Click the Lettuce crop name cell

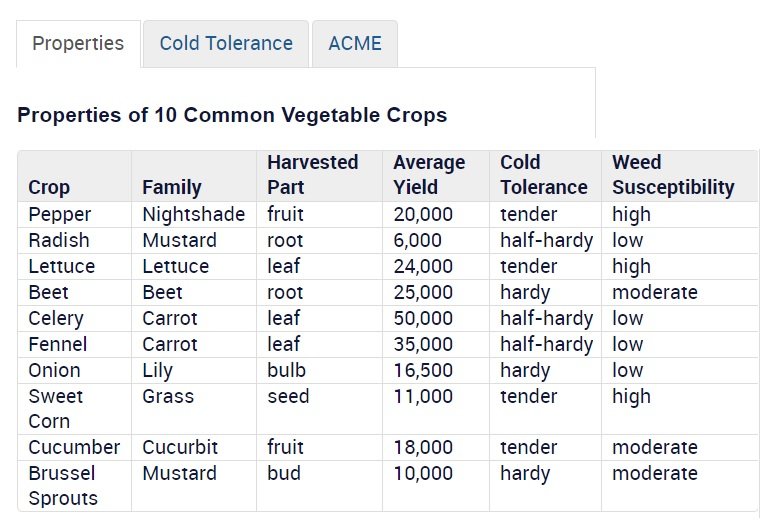62,266
